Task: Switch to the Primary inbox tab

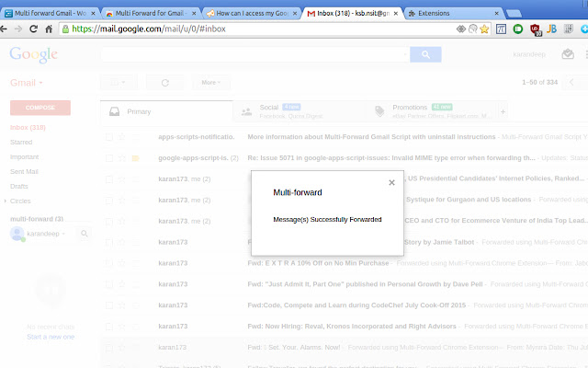Action: (167, 111)
